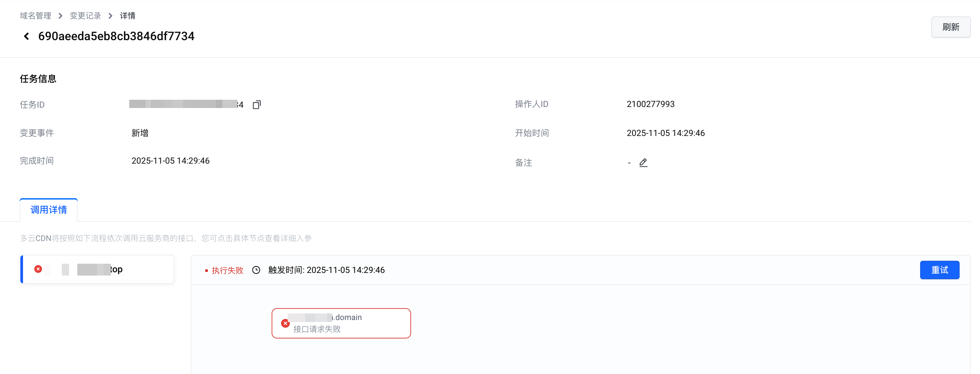Image resolution: width=980 pixels, height=374 pixels.
Task: Click chevron after 域名管理 breadcrumb
Action: [61, 15]
